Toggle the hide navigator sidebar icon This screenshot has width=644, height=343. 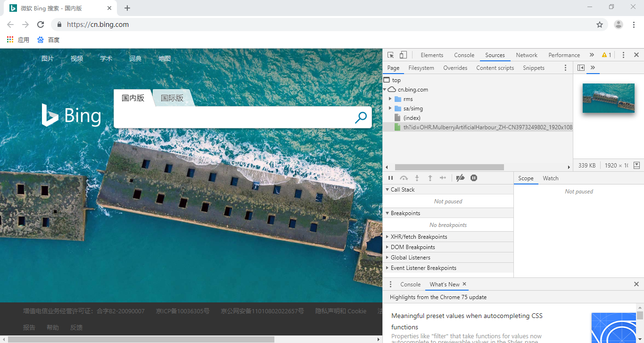pyautogui.click(x=581, y=68)
